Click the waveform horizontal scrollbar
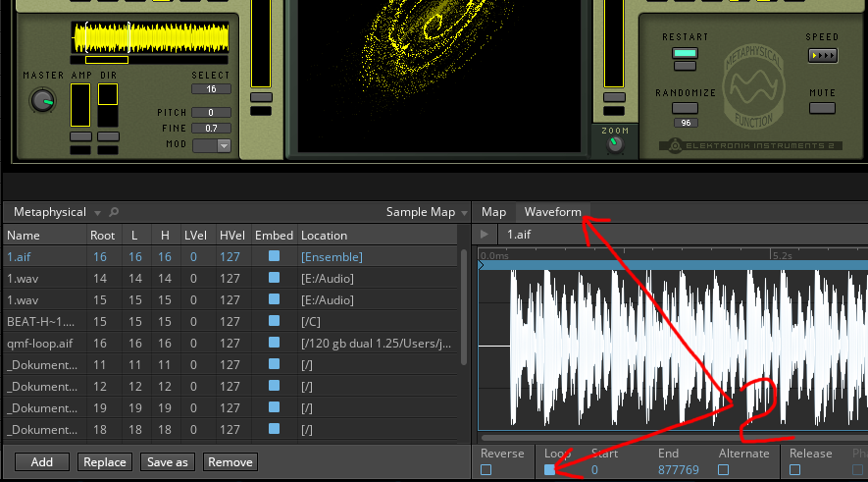The height and width of the screenshot is (482, 868). [x=673, y=438]
